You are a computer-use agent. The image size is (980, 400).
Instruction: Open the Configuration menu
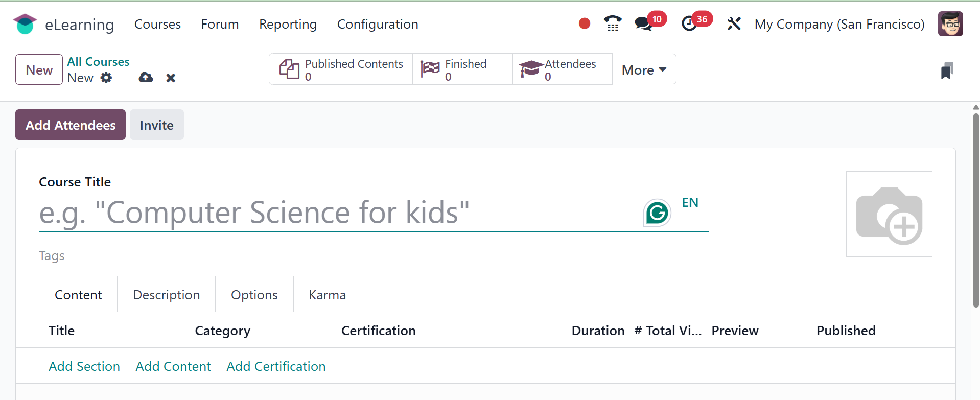pos(377,25)
